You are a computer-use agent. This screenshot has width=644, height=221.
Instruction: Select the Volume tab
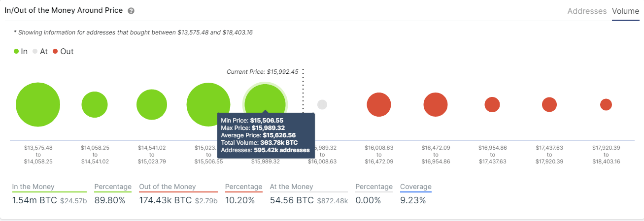coord(625,11)
